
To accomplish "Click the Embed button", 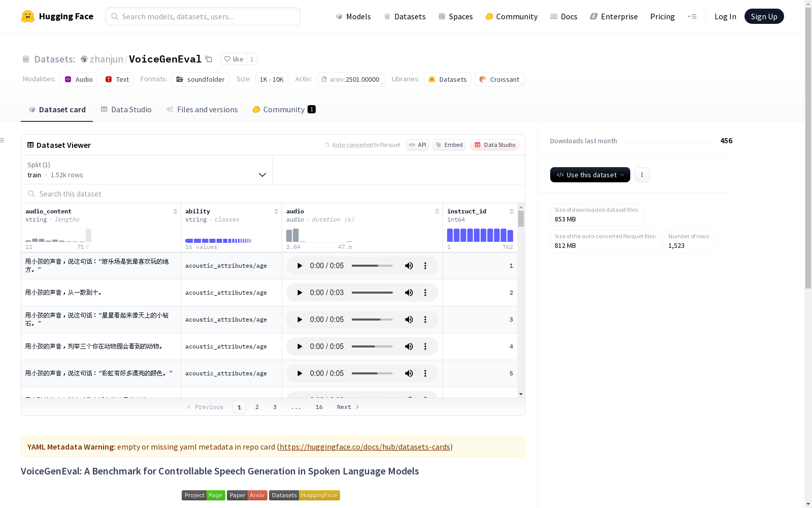I will coord(449,145).
